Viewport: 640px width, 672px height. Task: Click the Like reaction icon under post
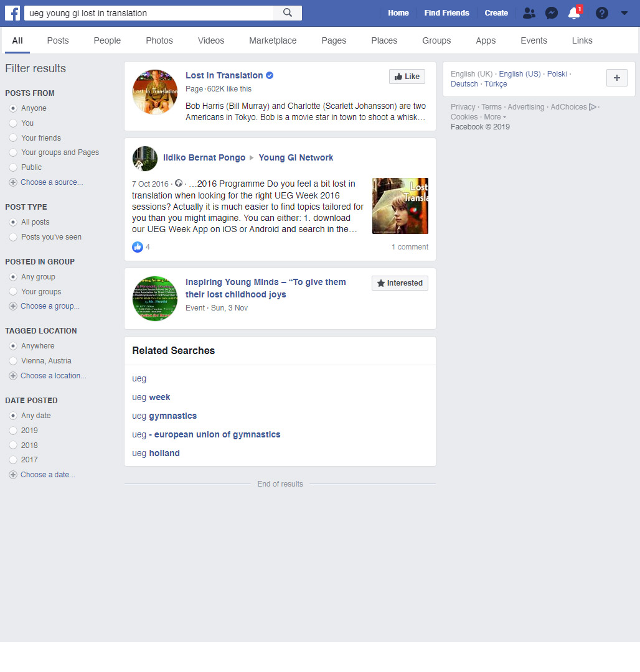(x=138, y=247)
